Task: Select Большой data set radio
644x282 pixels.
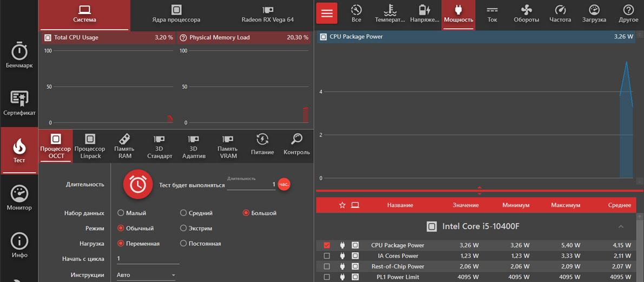Action: pyautogui.click(x=260, y=213)
